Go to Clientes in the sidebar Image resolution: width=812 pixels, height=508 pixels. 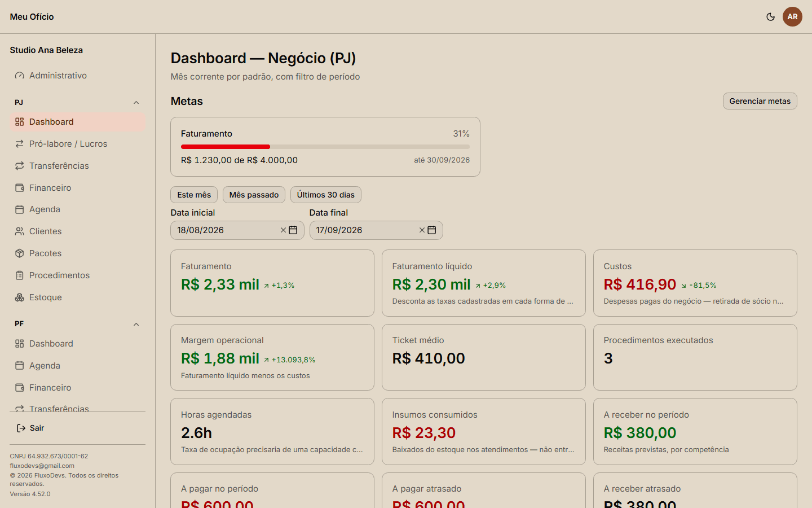coord(77,231)
